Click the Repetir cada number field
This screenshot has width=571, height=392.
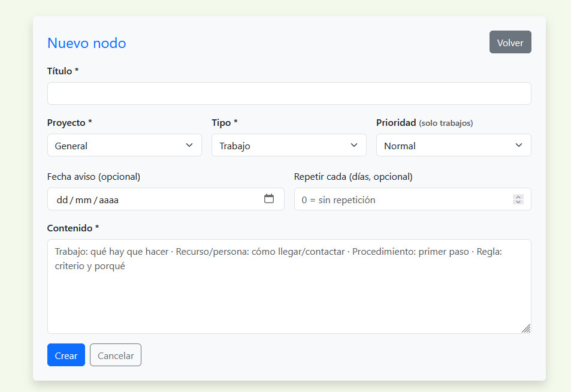(x=413, y=199)
